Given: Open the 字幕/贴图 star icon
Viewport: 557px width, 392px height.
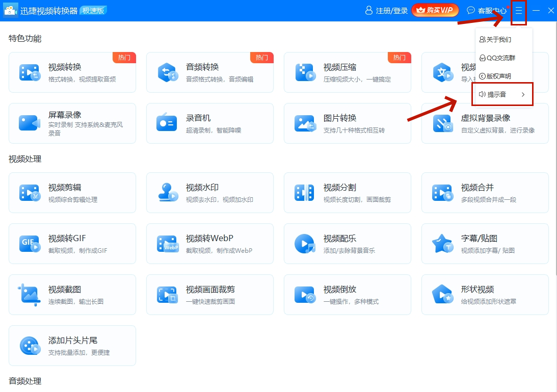Looking at the screenshot, I should click(442, 244).
